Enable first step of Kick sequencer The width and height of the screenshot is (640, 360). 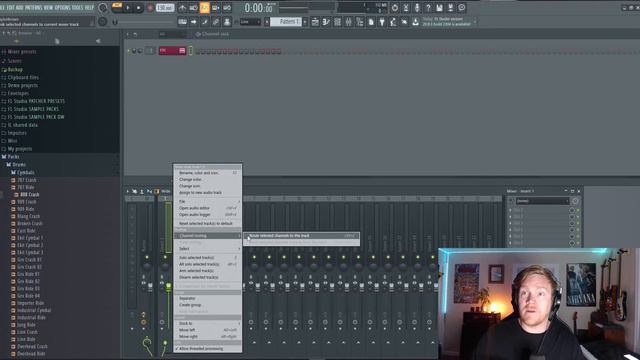(198, 51)
